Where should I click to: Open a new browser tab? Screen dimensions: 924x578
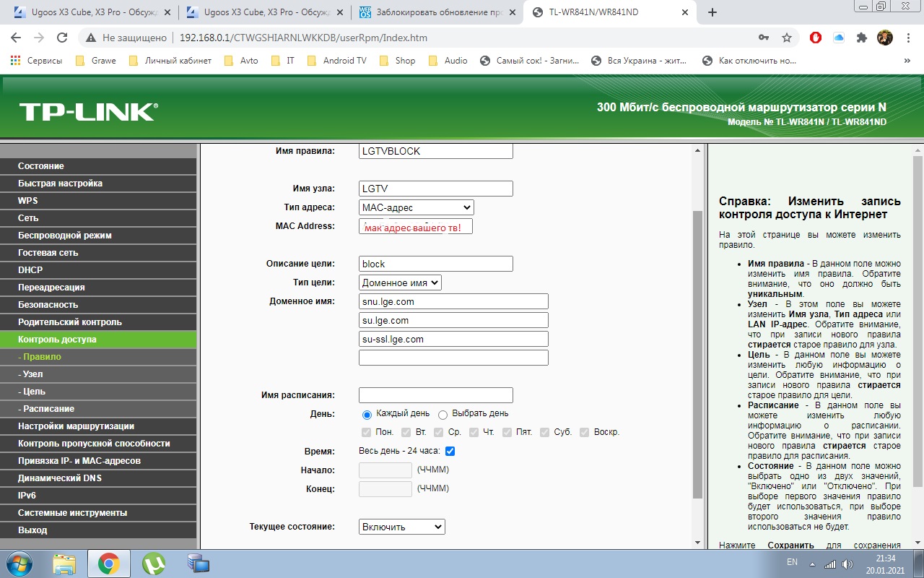pos(712,12)
